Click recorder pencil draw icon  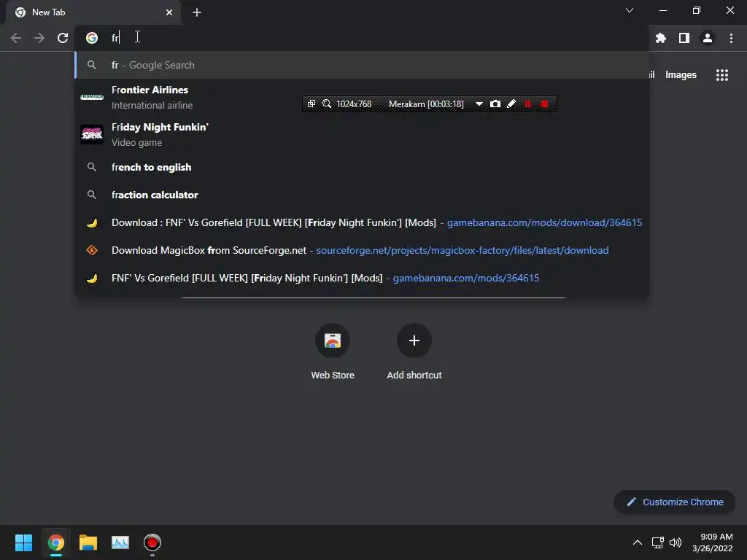511,104
